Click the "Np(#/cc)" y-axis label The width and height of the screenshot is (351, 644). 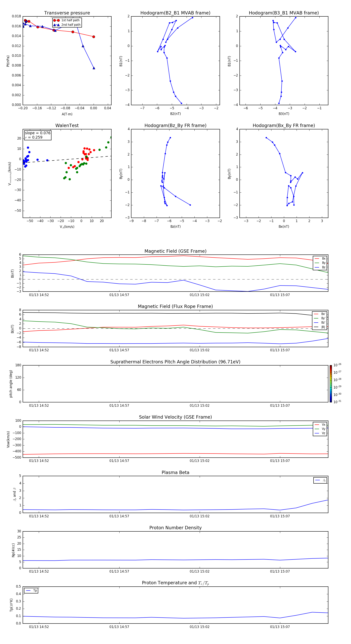tap(13, 550)
